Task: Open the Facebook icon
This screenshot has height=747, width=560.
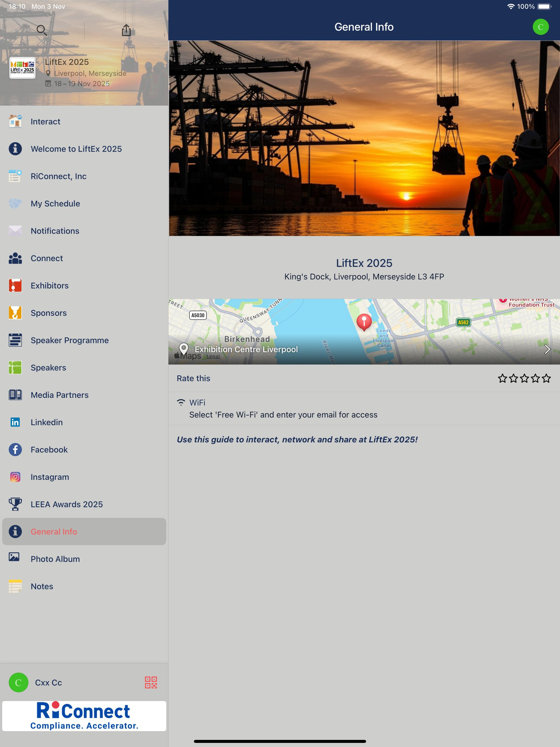Action: (x=15, y=450)
